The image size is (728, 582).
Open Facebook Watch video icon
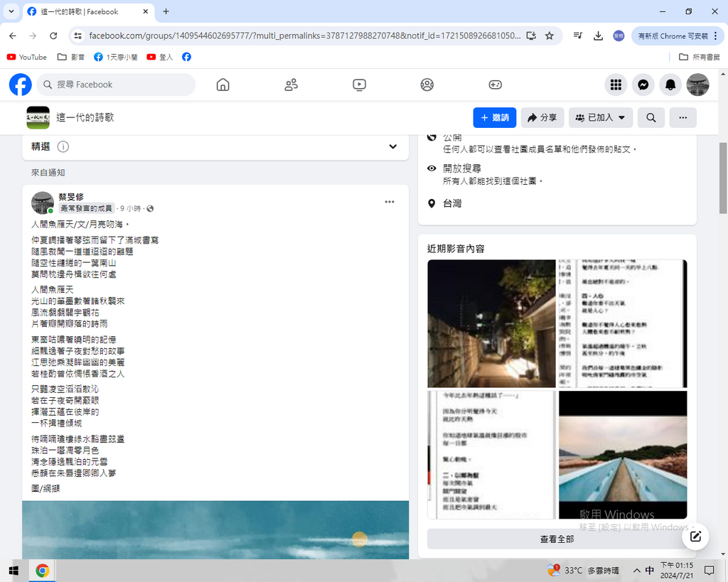pos(359,85)
